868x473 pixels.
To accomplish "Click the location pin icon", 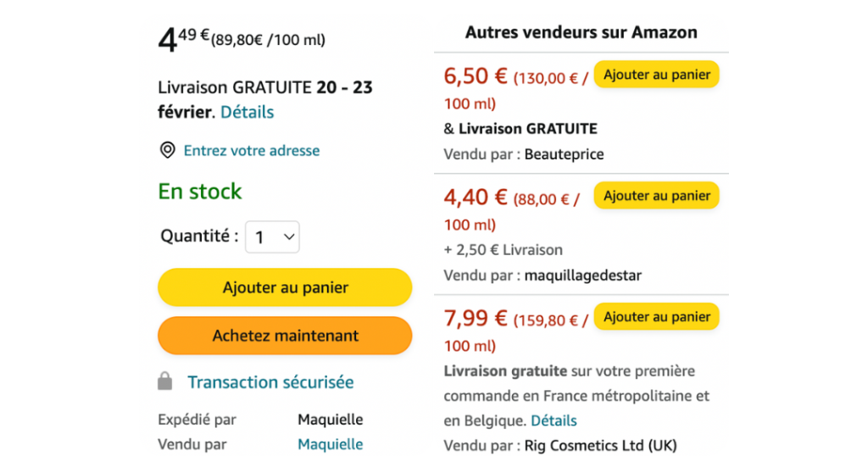I will (167, 150).
